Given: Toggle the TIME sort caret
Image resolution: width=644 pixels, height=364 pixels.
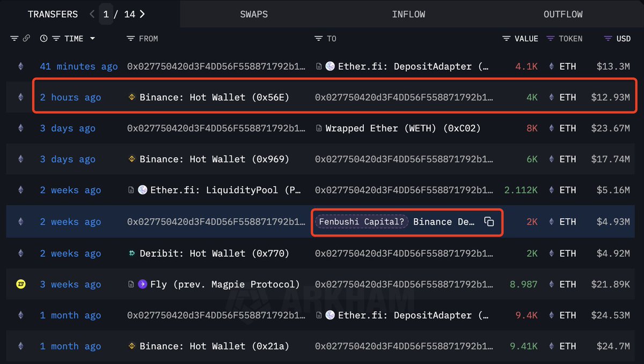Looking at the screenshot, I should click(x=92, y=39).
